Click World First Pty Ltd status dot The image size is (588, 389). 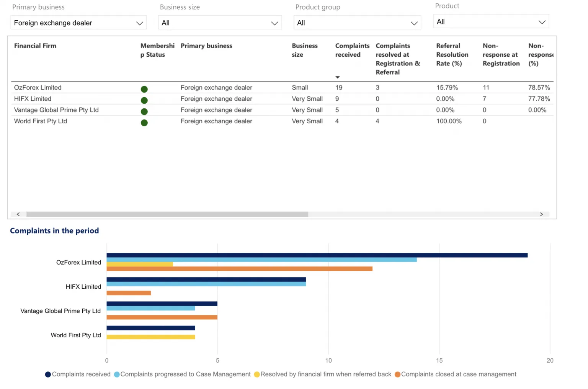144,123
